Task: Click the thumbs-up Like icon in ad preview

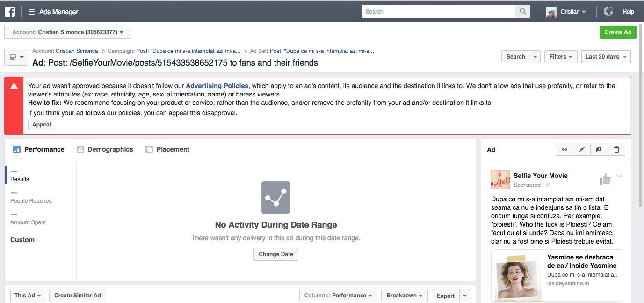Action: (605, 179)
